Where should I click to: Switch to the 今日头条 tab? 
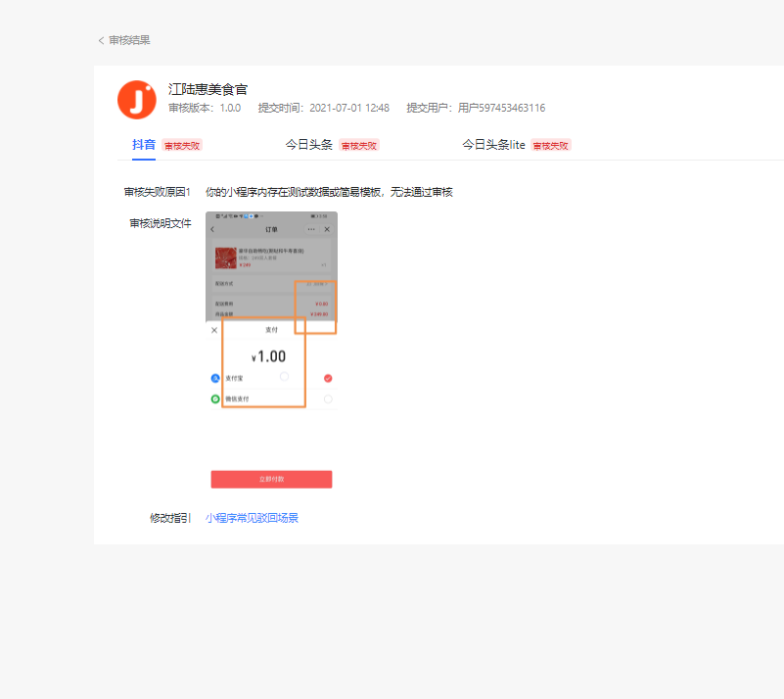[x=308, y=145]
